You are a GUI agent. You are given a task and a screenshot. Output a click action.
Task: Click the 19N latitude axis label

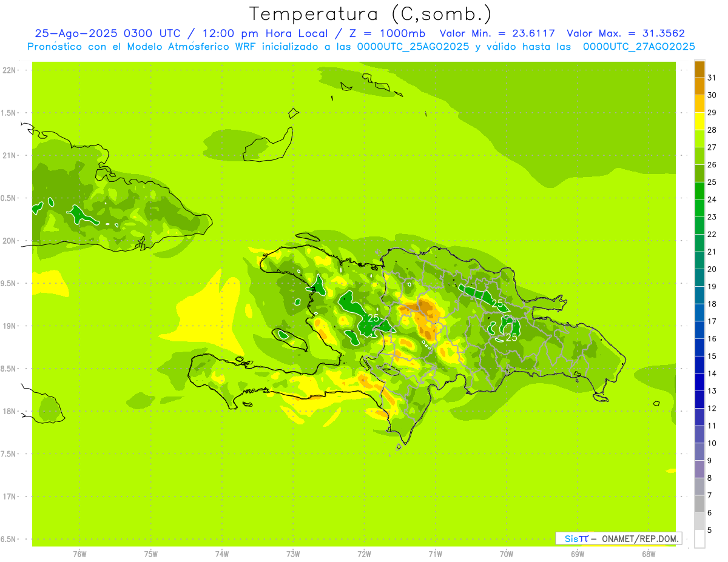point(9,326)
